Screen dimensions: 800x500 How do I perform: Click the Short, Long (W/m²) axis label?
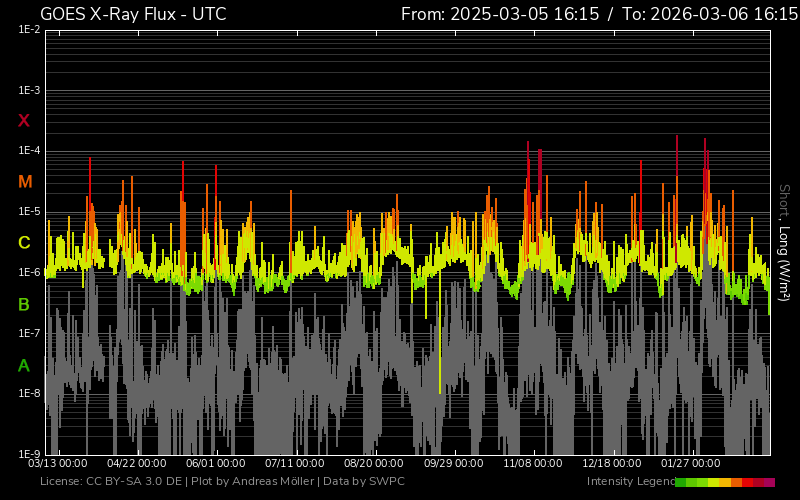784,240
